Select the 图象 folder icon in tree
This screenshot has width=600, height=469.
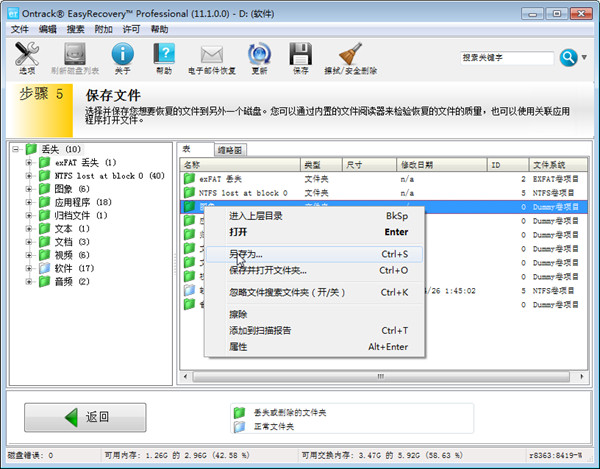pos(44,189)
